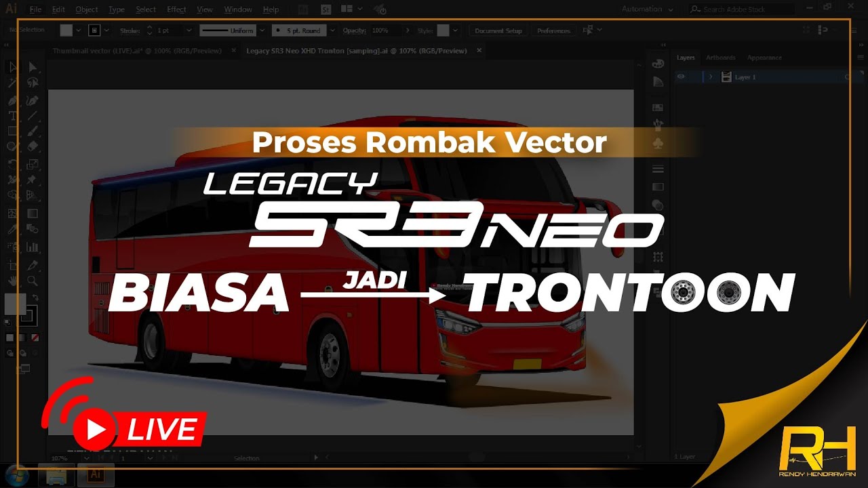Open the File menu
The image size is (868, 488).
[35, 10]
